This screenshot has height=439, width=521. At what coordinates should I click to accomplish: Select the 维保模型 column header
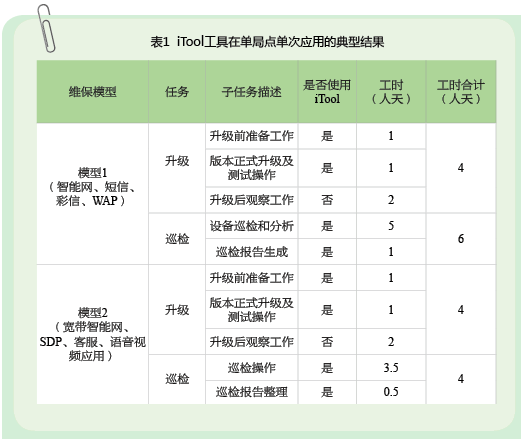(x=92, y=92)
